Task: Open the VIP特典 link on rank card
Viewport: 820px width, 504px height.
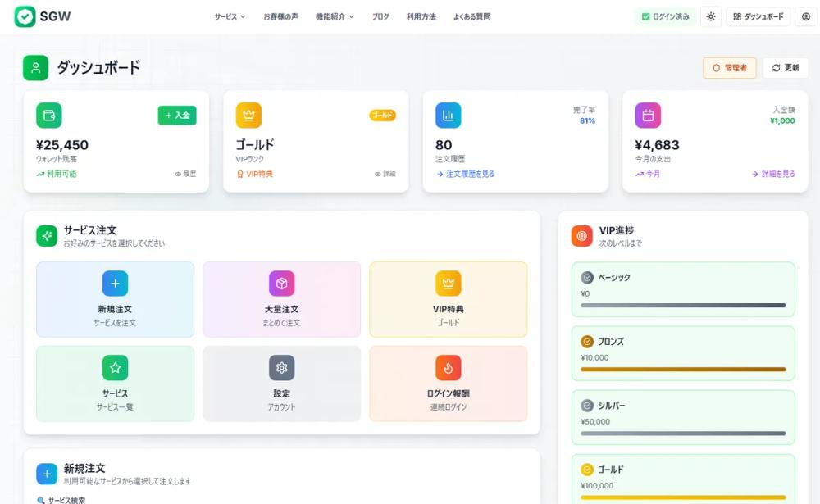Action: (x=255, y=174)
